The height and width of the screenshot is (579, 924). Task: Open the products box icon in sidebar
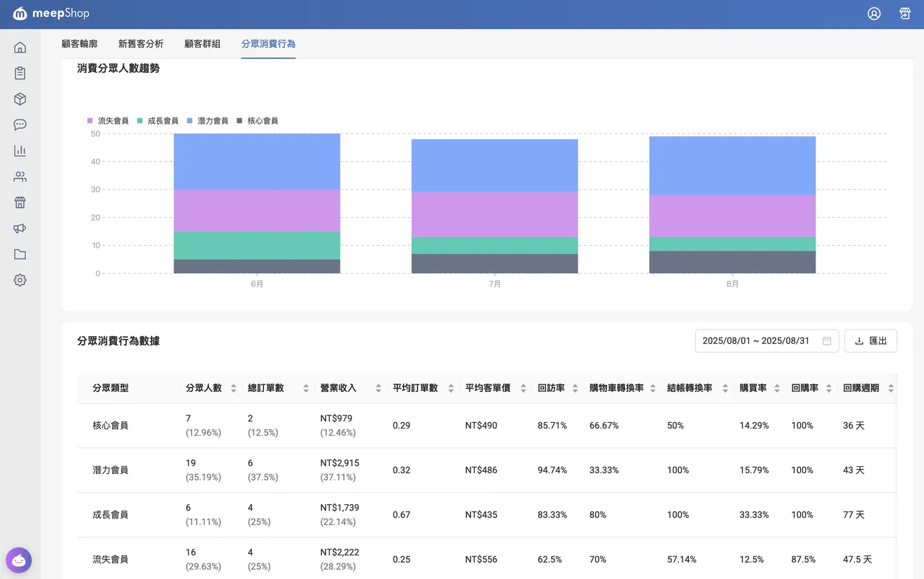(x=20, y=99)
